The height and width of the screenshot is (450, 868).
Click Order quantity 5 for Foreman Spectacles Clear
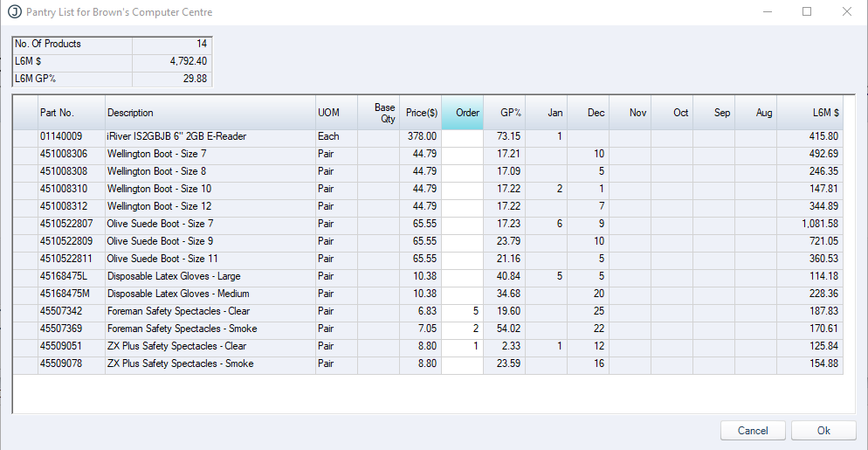pyautogui.click(x=463, y=311)
